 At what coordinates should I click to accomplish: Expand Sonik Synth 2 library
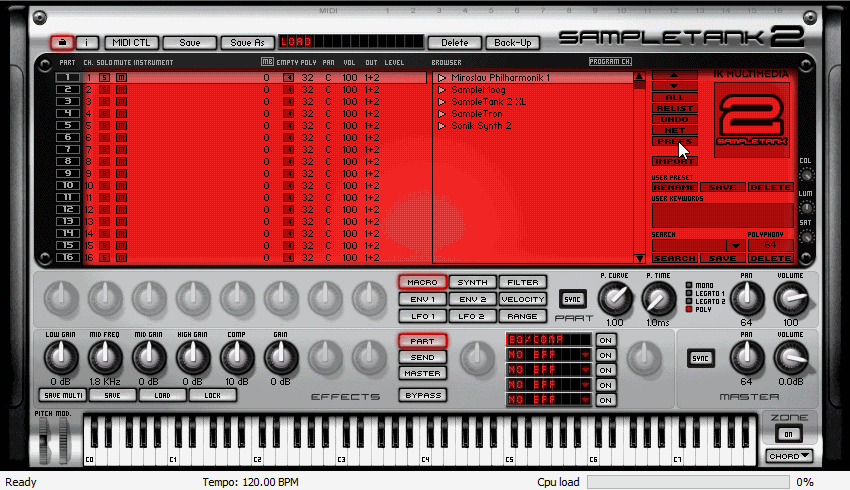[x=442, y=126]
